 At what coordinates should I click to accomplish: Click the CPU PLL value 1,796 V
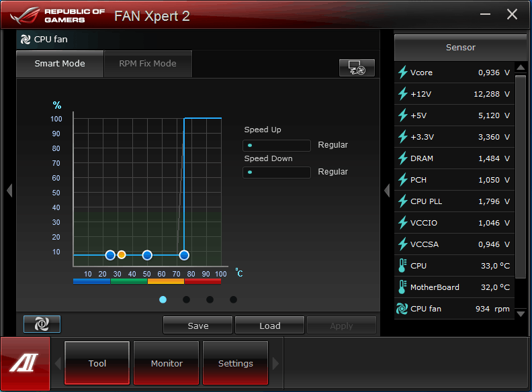tap(494, 201)
